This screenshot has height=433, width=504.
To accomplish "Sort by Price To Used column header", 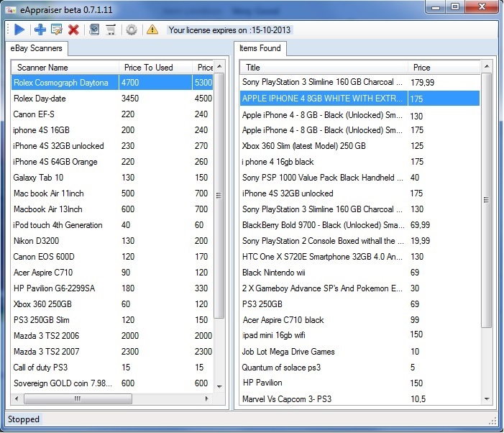I will click(155, 68).
